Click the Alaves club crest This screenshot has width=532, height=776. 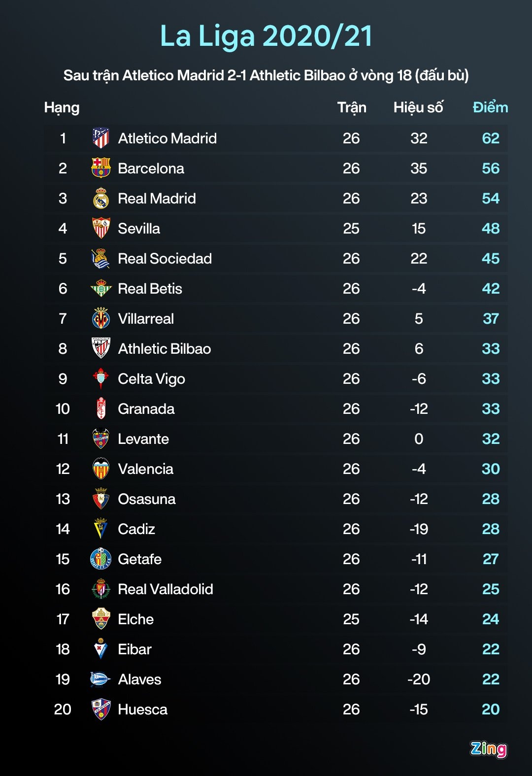[100, 679]
